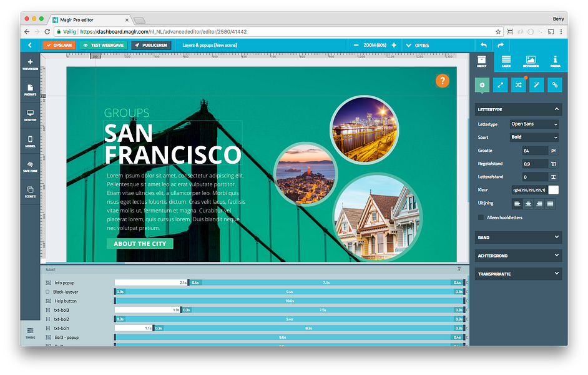Screen dimensions: 588x375
Task: Select the Help button timeline row
Action: click(x=66, y=301)
